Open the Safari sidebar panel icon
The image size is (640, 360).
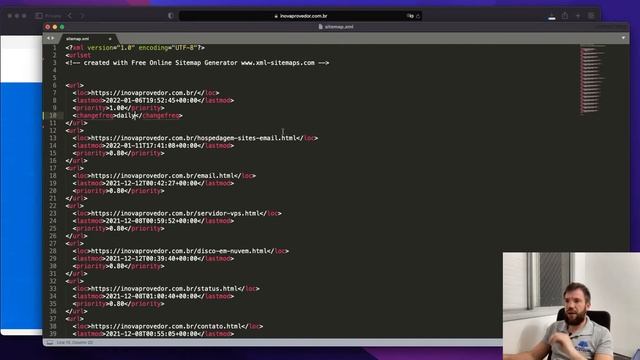(39, 16)
